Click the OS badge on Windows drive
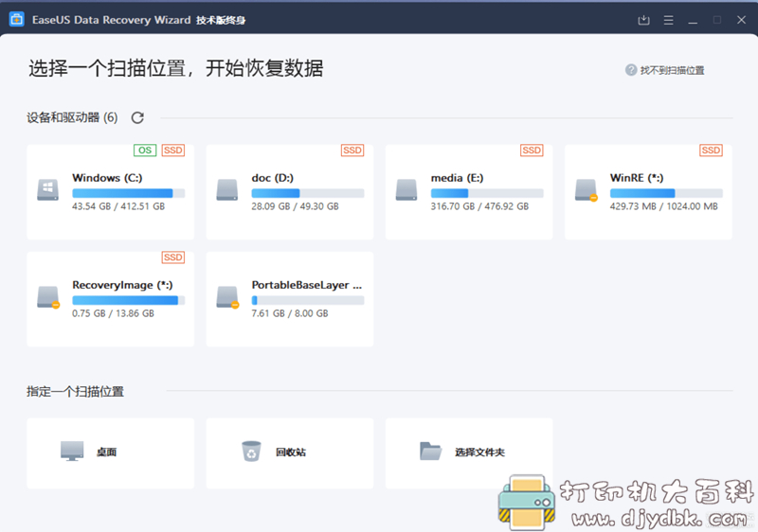The image size is (758, 532). (x=145, y=151)
